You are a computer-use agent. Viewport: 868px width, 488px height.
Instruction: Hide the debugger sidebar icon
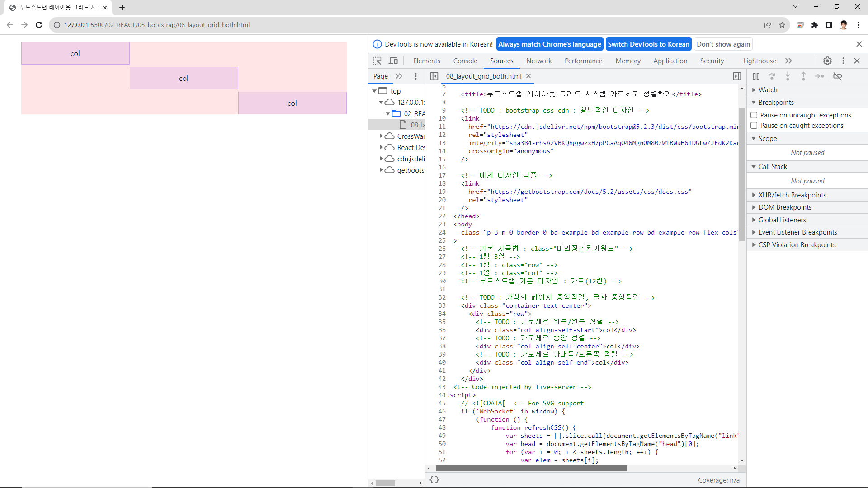pos(737,76)
